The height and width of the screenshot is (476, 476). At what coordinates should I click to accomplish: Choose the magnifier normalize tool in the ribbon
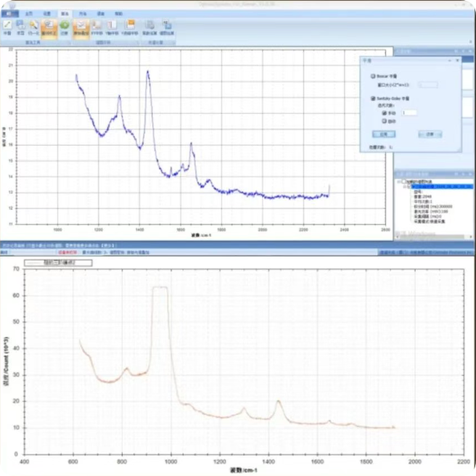click(33, 28)
